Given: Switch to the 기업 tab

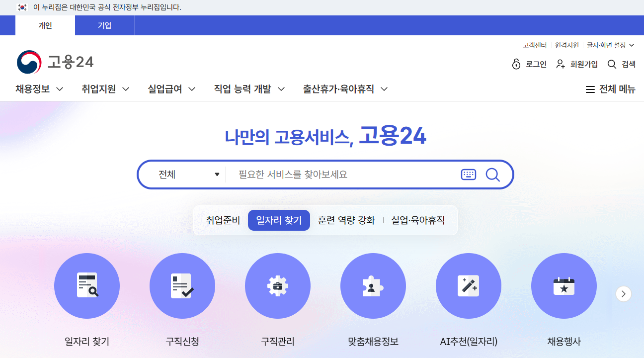Looking at the screenshot, I should click(105, 25).
